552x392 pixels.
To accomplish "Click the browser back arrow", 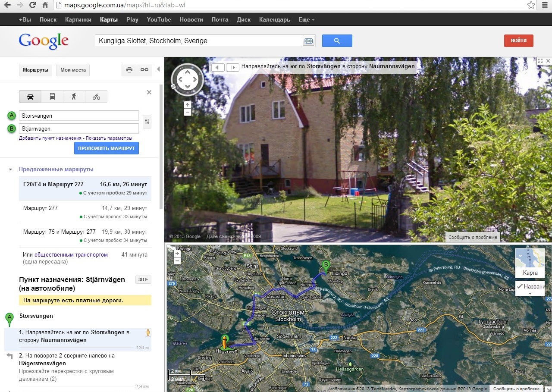I will point(7,6).
